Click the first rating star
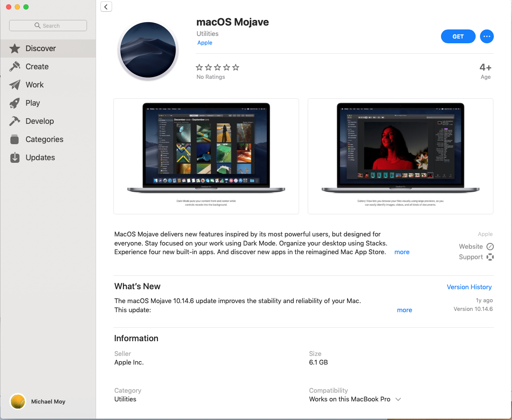This screenshot has height=420, width=512. tap(199, 68)
